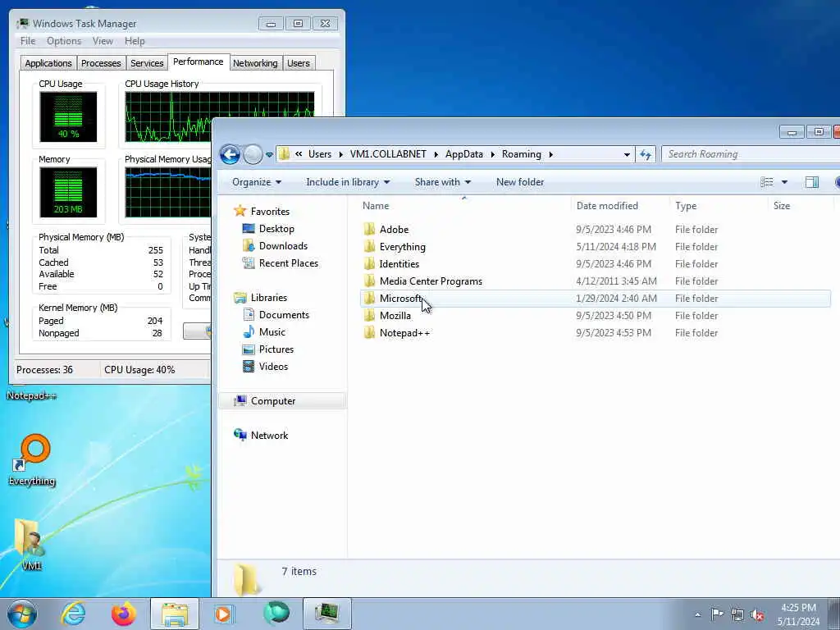Open the Share with dropdown
The image size is (840, 630).
442,182
